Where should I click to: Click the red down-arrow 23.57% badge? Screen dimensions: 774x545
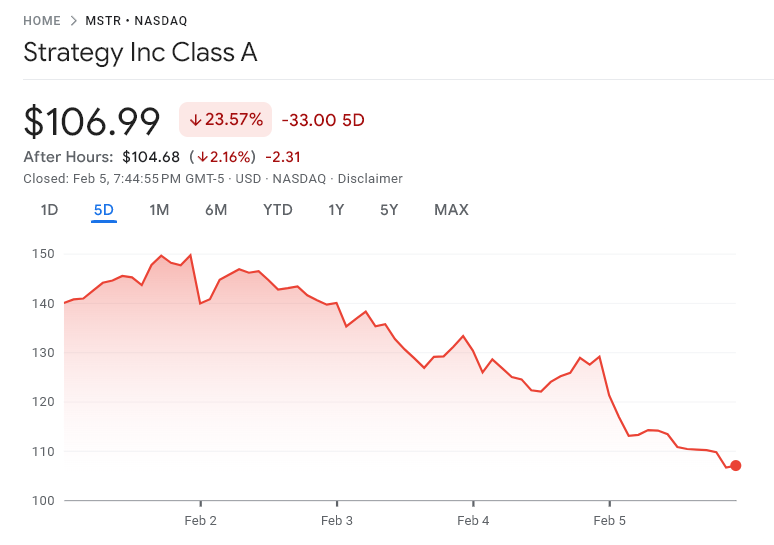[226, 120]
